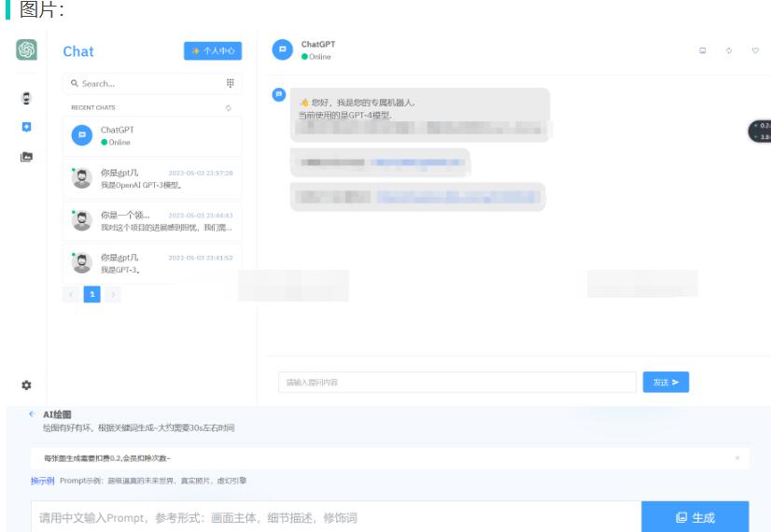Click the chat message input box

point(457,382)
